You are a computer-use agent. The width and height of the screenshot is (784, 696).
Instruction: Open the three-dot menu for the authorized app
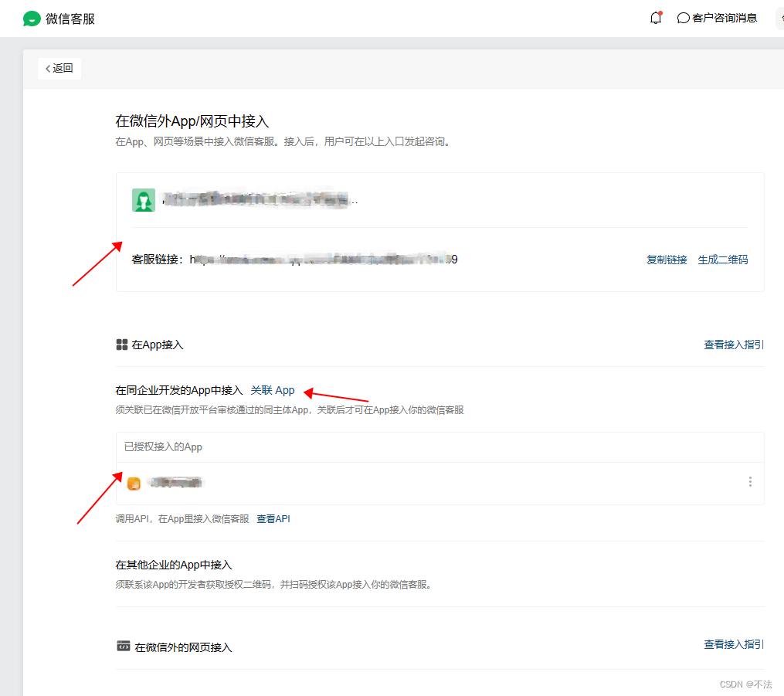click(x=750, y=481)
